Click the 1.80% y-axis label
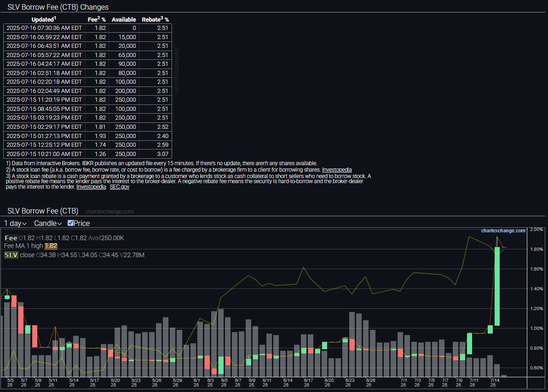Screen dimensions: 548x392 tap(536, 249)
